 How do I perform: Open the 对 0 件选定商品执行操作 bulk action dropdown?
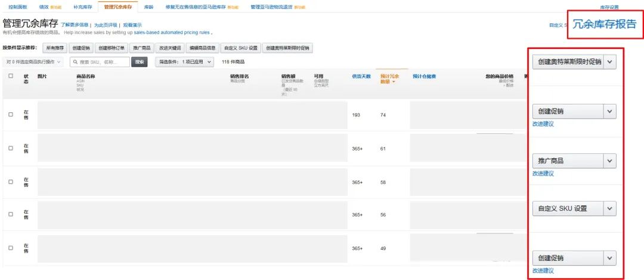(33, 61)
